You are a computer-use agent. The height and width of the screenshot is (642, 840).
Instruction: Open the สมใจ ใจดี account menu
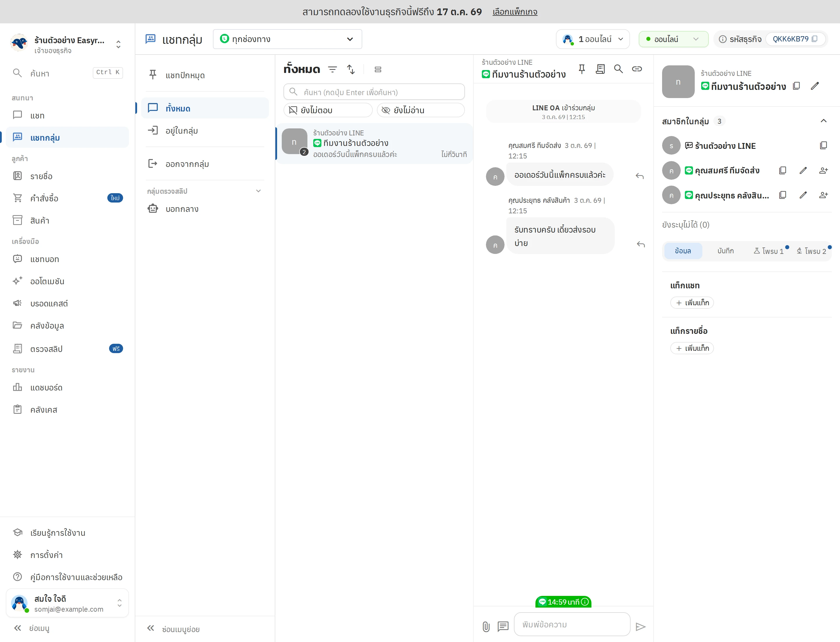(x=67, y=603)
